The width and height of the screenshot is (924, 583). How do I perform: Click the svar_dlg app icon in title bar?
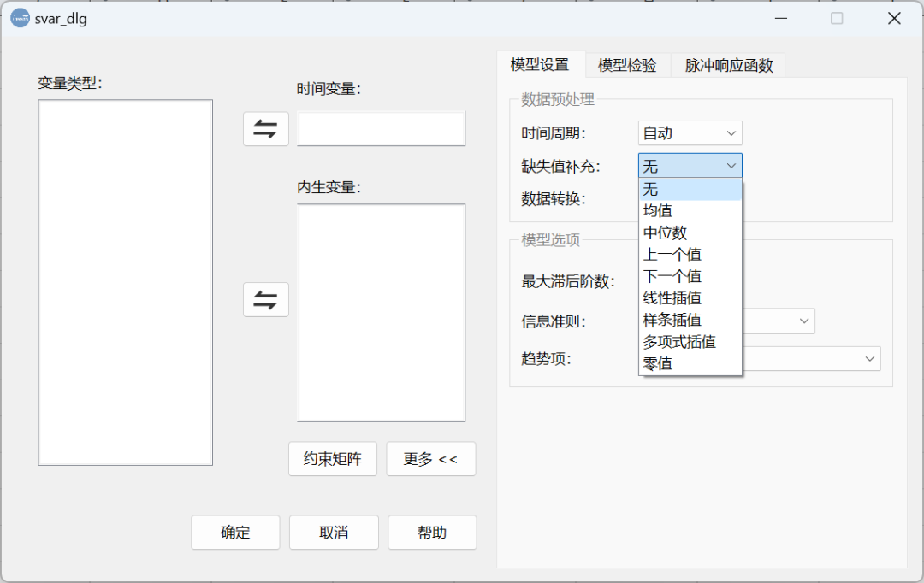point(20,18)
